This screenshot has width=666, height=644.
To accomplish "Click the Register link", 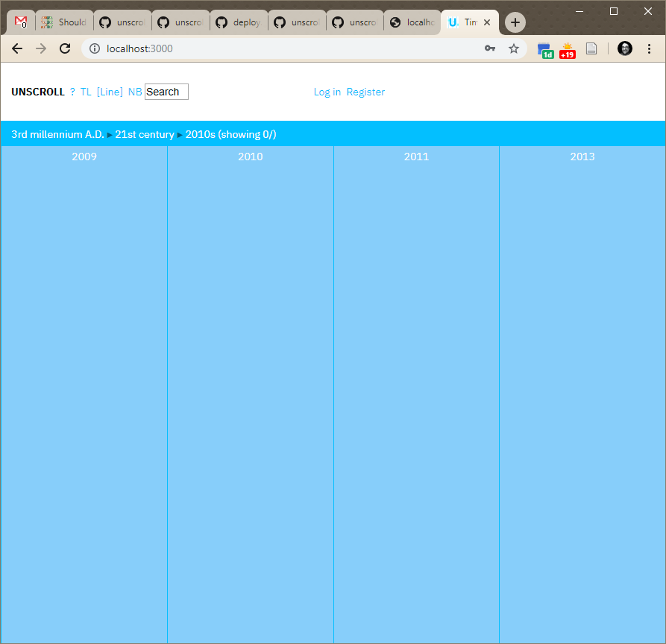I will point(365,92).
